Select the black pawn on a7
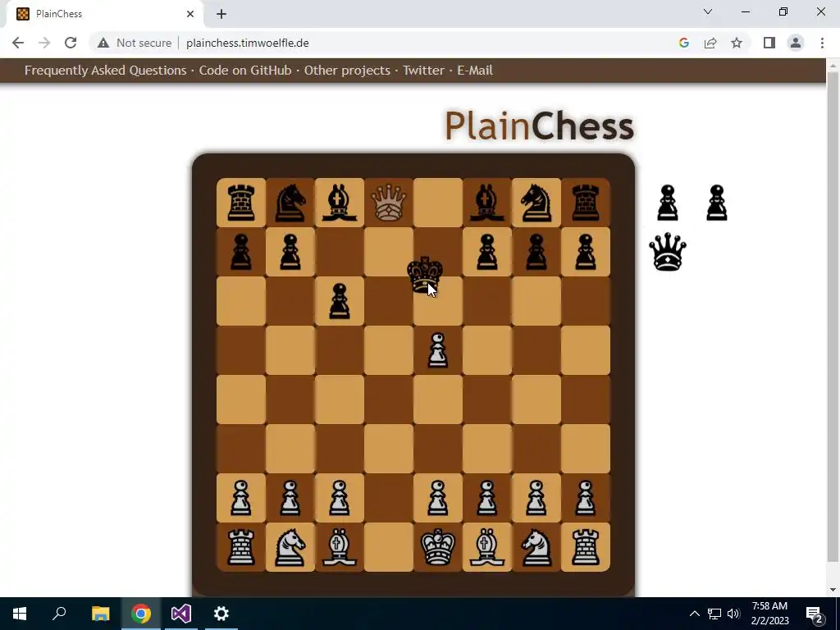840x630 pixels. pos(241,252)
